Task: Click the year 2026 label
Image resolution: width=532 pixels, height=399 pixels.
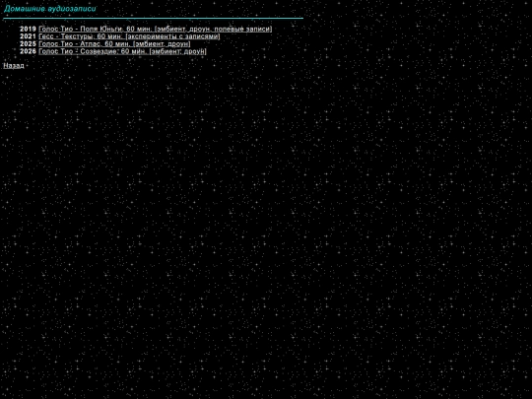Action: [28, 51]
